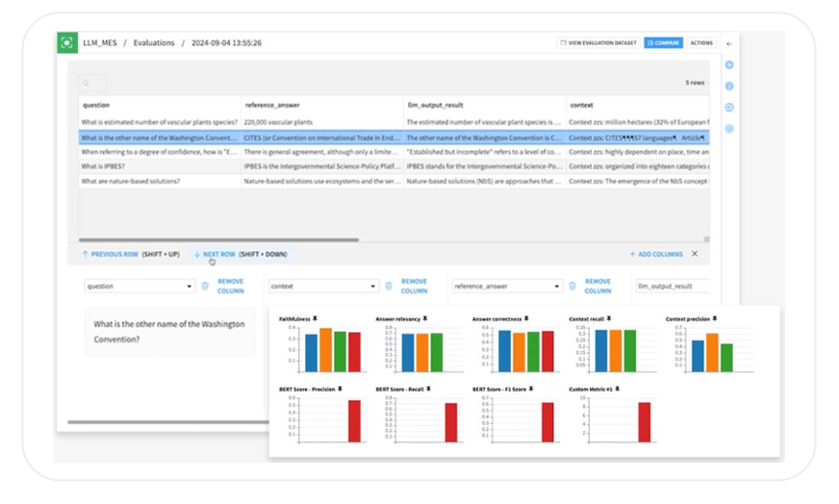Screen dimensions: 839x504
Task: Click the back arrow in right sidebar
Action: (729, 43)
